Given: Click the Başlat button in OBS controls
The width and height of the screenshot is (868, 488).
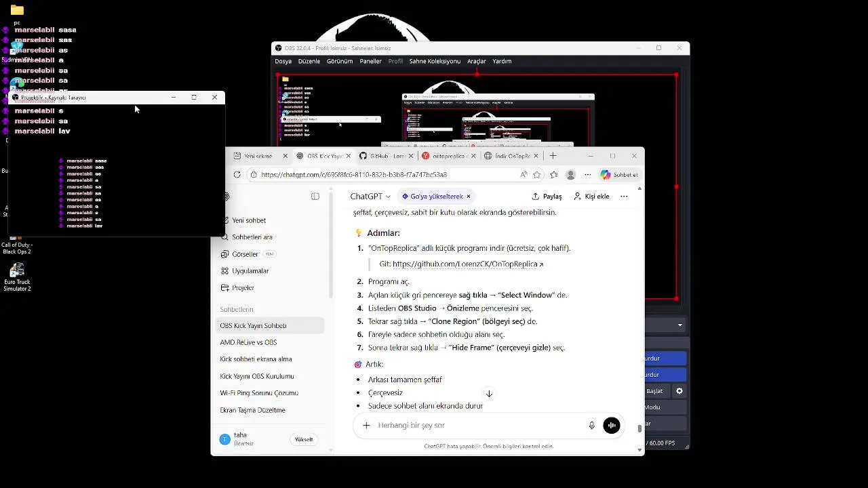Looking at the screenshot, I should coord(658,391).
